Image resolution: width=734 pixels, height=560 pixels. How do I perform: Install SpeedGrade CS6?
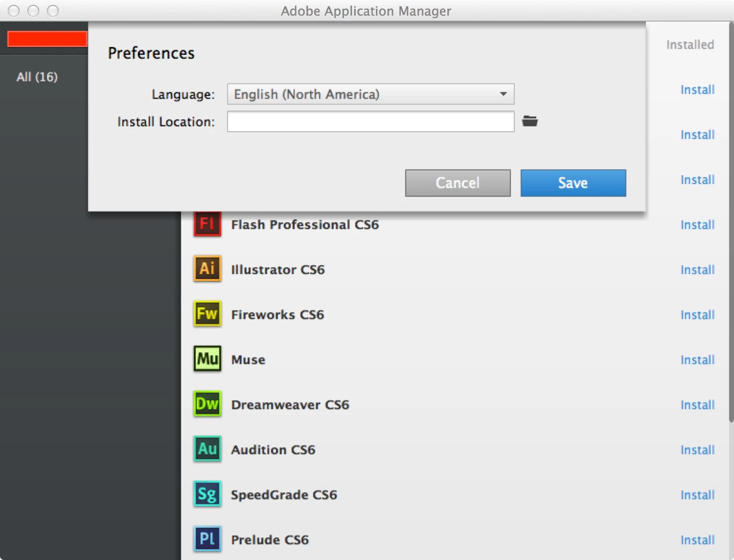697,495
